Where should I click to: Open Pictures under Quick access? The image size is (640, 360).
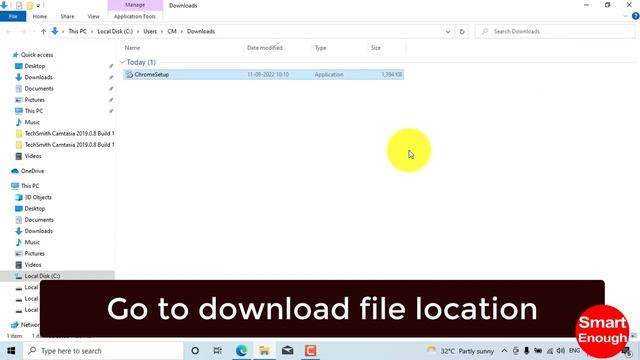coord(34,100)
